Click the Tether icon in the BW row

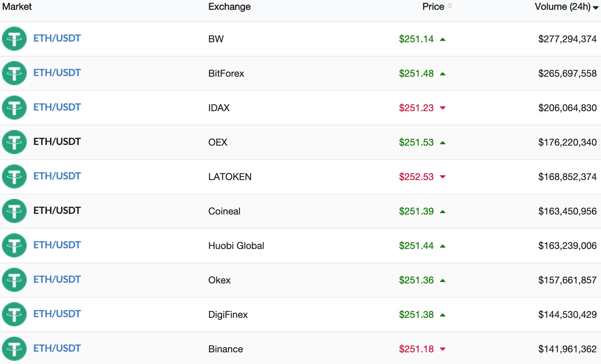pyautogui.click(x=14, y=39)
